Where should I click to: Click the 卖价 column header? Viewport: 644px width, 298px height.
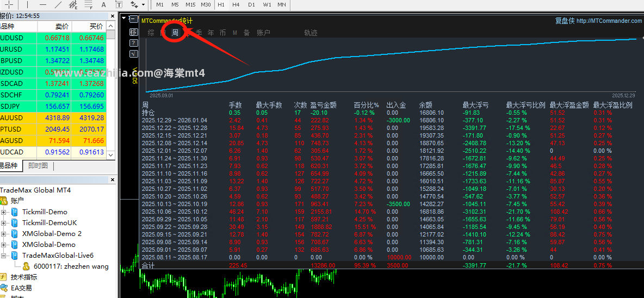coord(54,26)
